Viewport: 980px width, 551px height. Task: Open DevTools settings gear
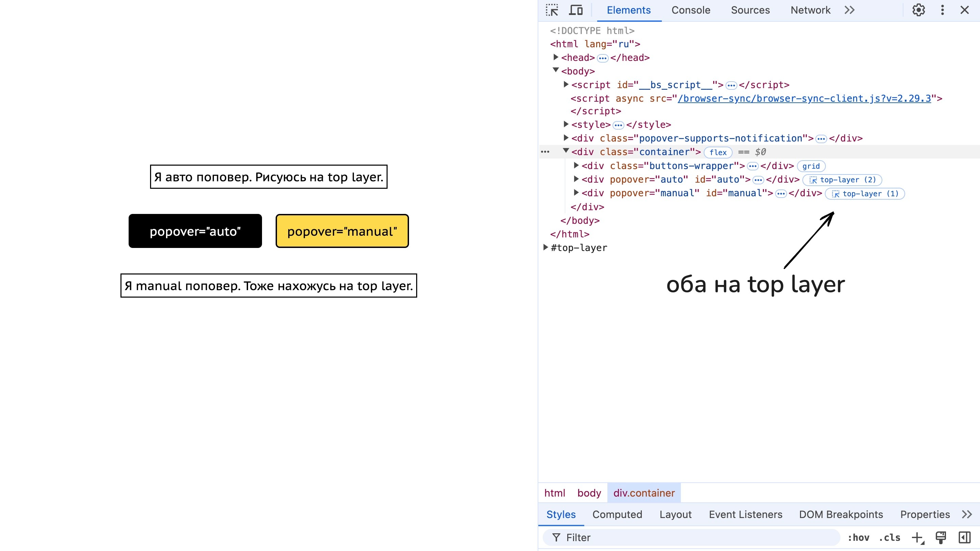point(918,10)
